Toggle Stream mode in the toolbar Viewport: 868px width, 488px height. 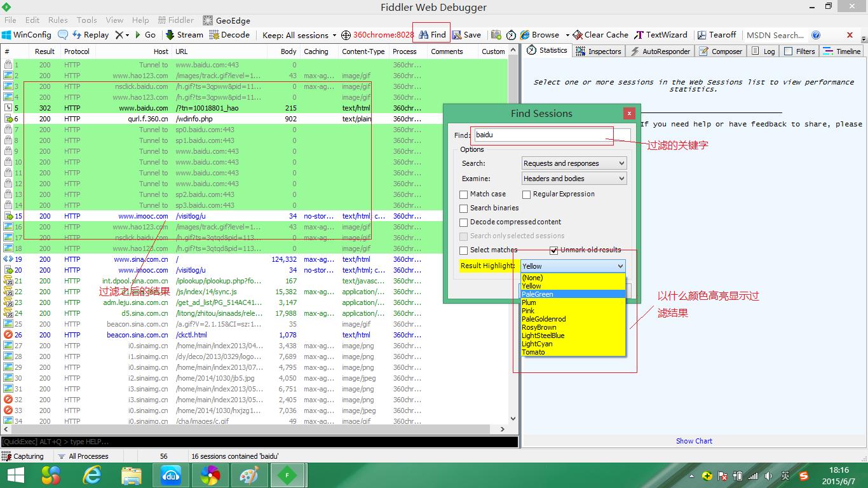point(184,35)
